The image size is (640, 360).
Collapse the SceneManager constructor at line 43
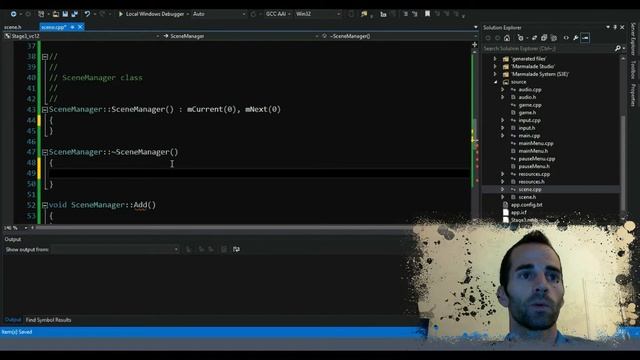point(45,109)
